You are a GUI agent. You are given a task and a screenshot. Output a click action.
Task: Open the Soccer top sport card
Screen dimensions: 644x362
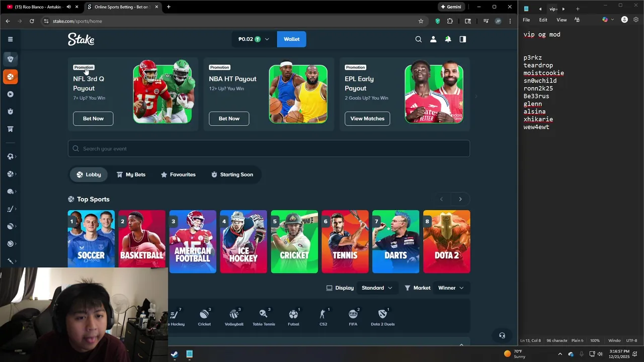(x=91, y=242)
